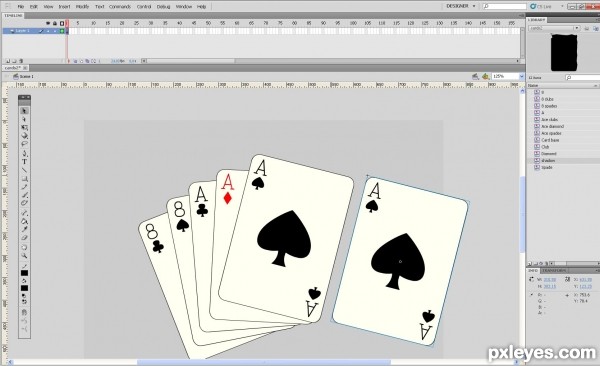Screen dimensions: 600x366
Task: Click the stroke color swatch in Tools
Action: (x=24, y=273)
